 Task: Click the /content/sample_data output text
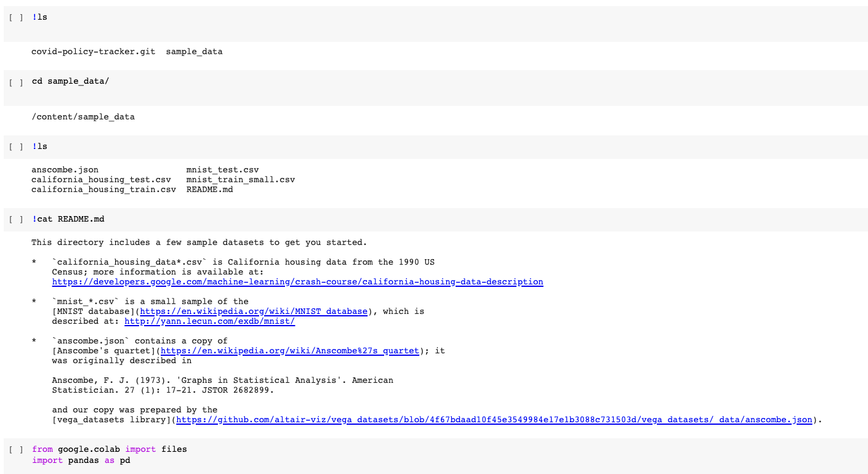click(83, 117)
